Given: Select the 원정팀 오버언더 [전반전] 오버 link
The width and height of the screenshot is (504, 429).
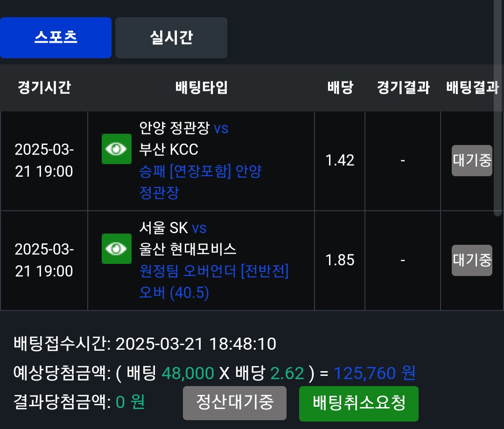Looking at the screenshot, I should click(214, 282).
